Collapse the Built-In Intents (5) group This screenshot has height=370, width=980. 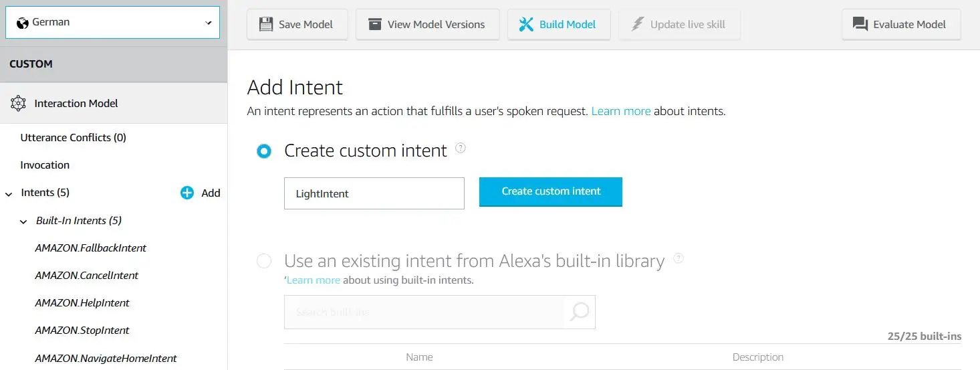23,221
